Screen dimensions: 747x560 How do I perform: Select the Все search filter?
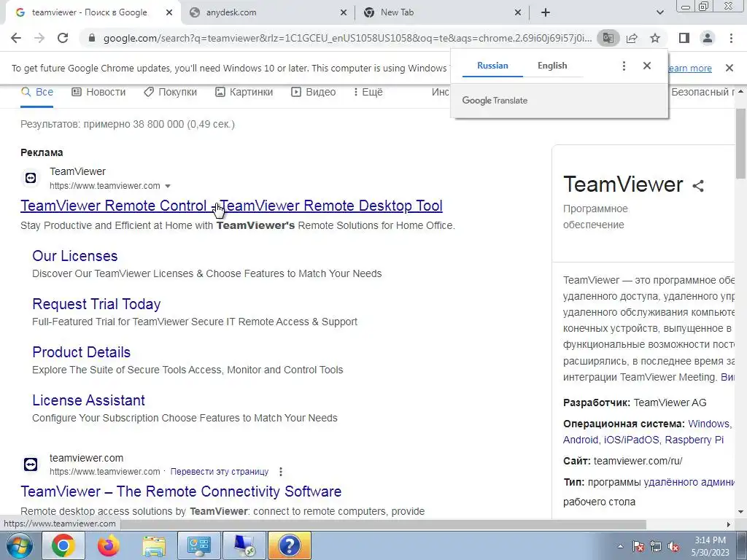click(37, 92)
